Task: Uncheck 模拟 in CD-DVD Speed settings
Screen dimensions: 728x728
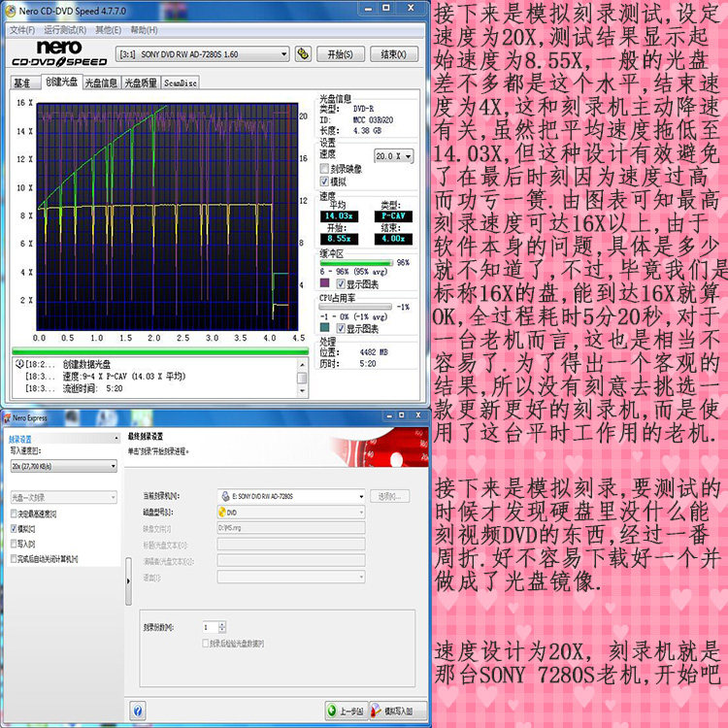Action: click(x=324, y=182)
